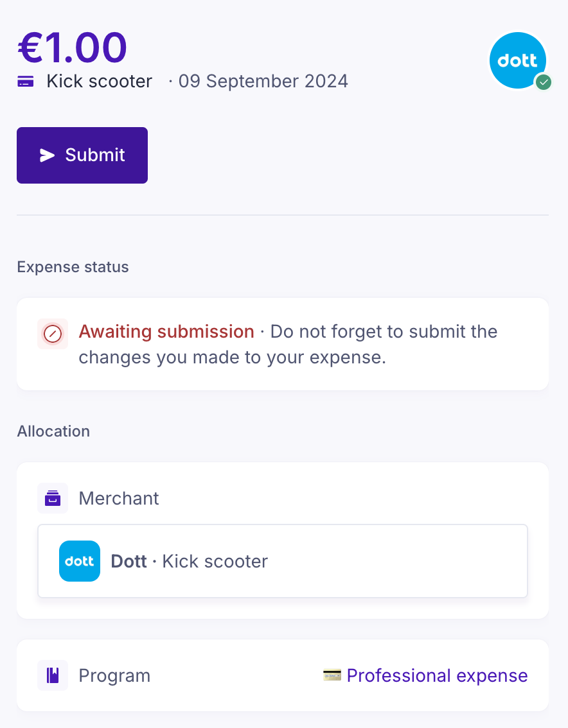Click the 09 September 2024 date
The width and height of the screenshot is (568, 728).
click(x=263, y=82)
